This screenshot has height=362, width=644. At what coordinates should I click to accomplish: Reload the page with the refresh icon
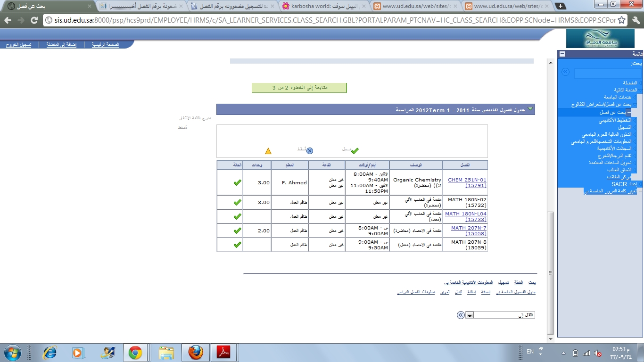tap(34, 20)
